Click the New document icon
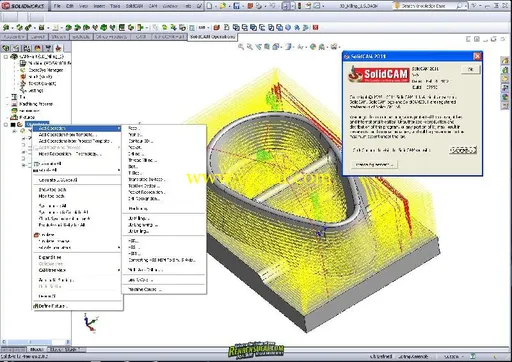 pos(209,6)
